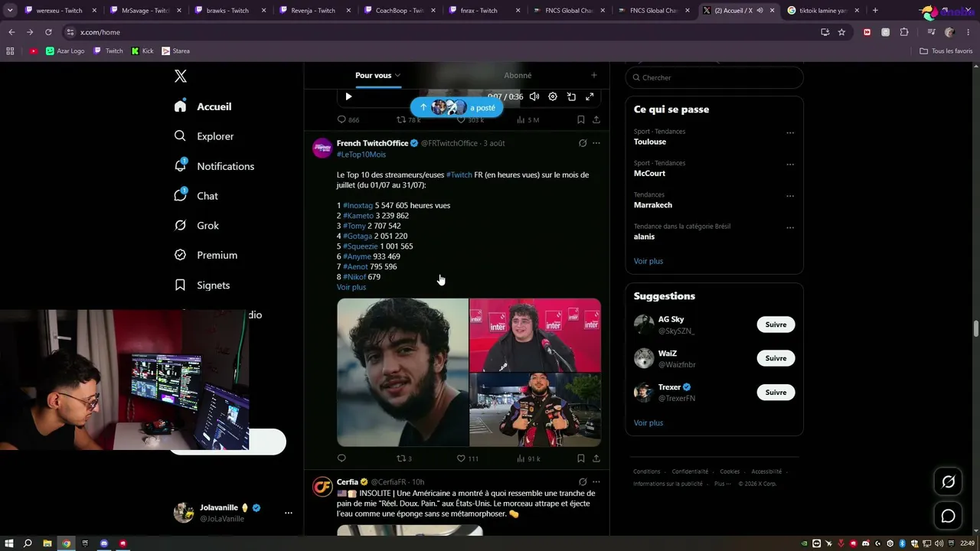Bookmark the French TwitchOffice post

(581, 458)
